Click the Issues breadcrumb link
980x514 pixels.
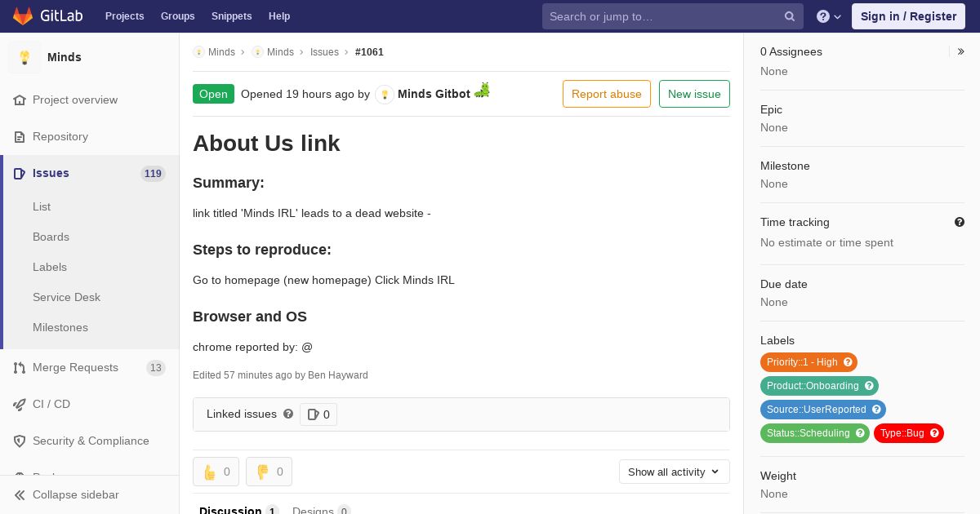click(324, 52)
